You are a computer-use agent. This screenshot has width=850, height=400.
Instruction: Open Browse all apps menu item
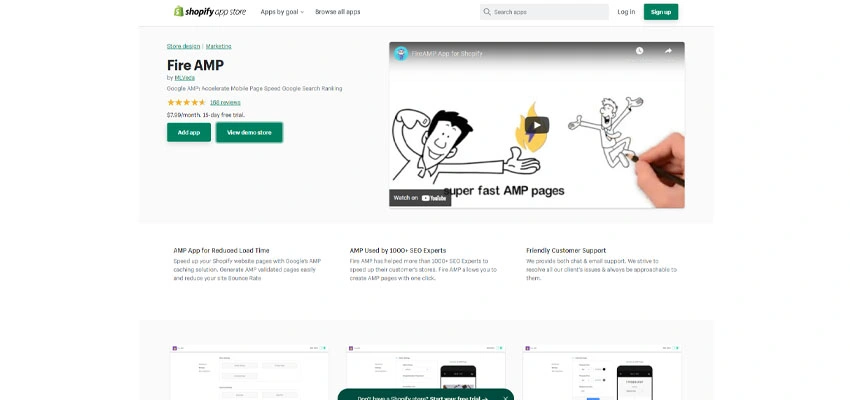tap(338, 12)
